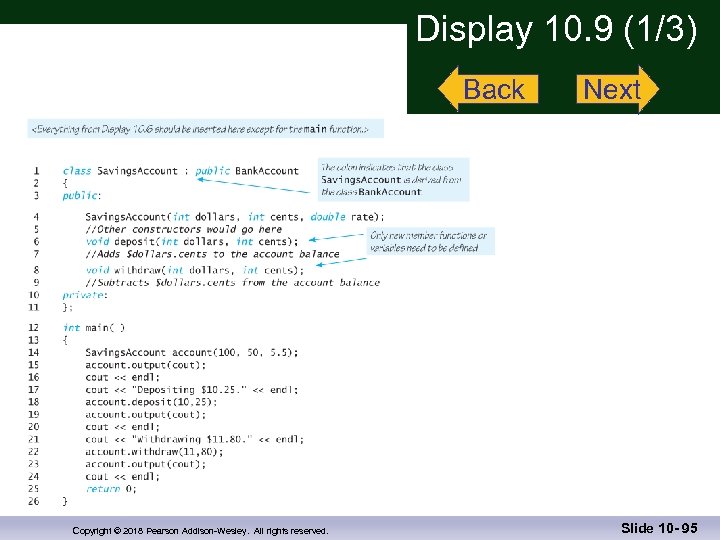Screen dimensions: 720x540
Task: Click comment '//Adds $dollars.cents to the account balance'
Action: [212, 254]
